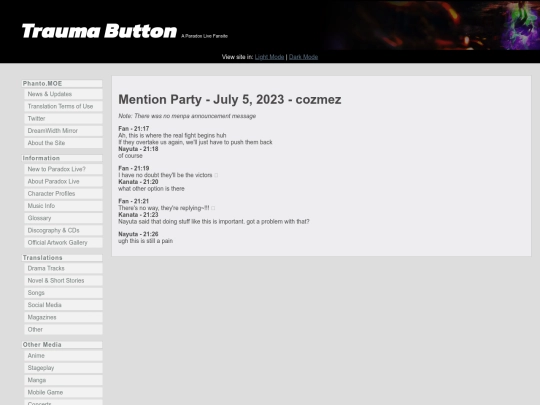540x405 pixels.
Task: Open About the Site page
Action: (x=63, y=143)
